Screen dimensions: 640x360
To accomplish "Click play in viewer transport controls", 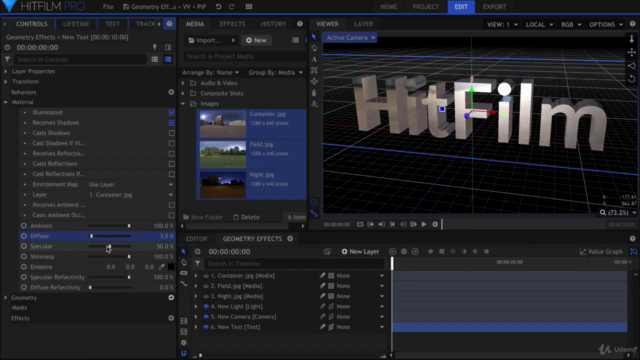I will click(x=424, y=224).
